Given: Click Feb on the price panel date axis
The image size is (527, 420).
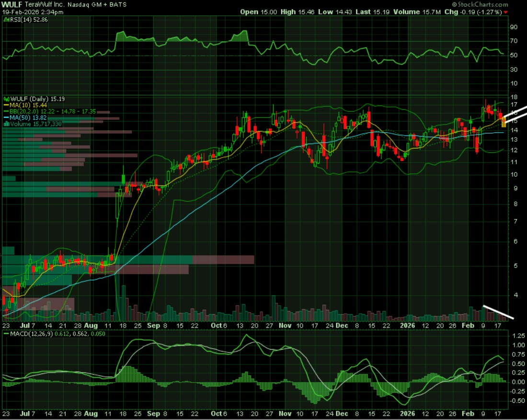Looking at the screenshot, I should pyautogui.click(x=468, y=326).
